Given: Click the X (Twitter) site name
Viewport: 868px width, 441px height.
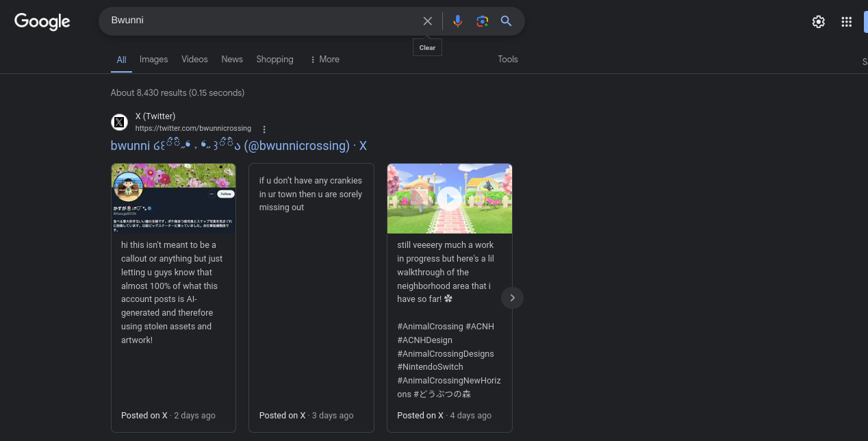Looking at the screenshot, I should (155, 116).
